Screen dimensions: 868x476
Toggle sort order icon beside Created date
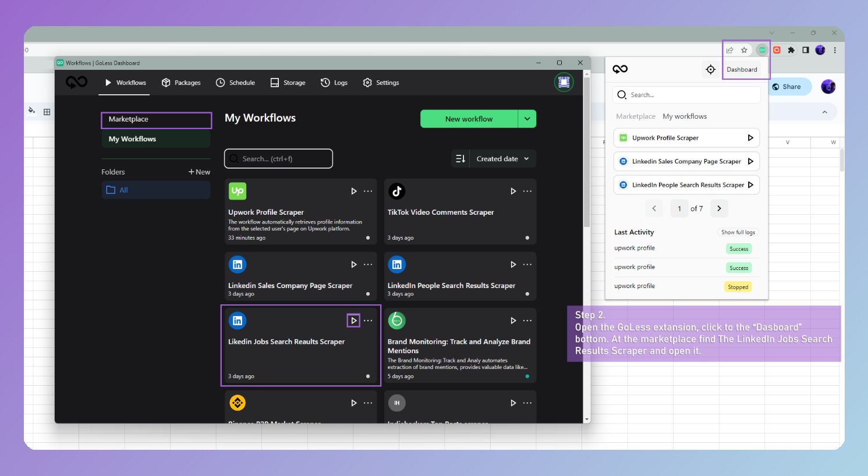click(x=460, y=158)
